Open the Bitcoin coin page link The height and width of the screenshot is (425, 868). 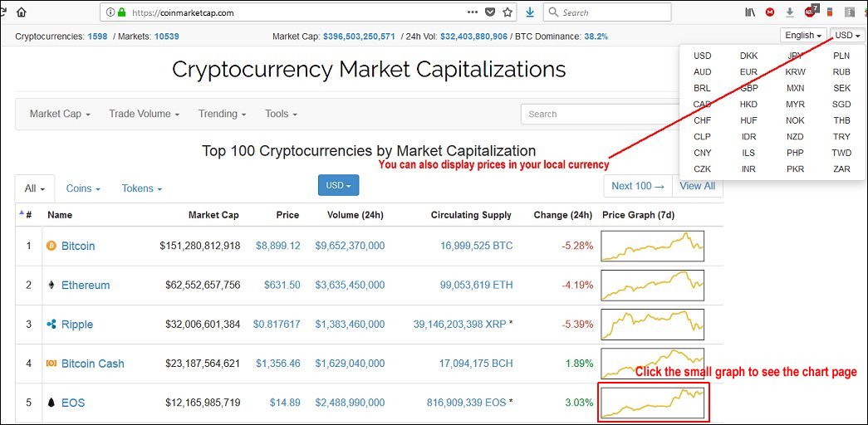78,246
